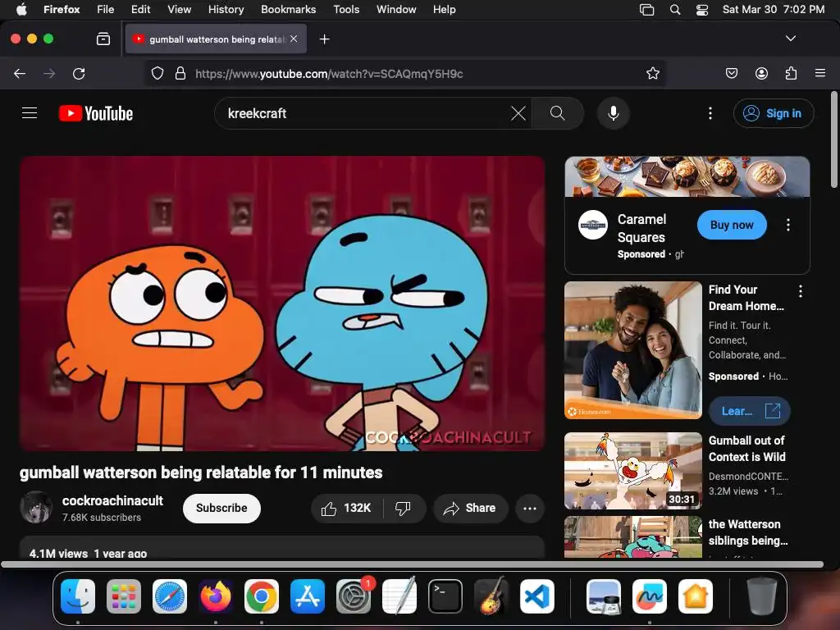The height and width of the screenshot is (630, 840).
Task: Launch Google Chrome from the dock
Action: [x=262, y=596]
